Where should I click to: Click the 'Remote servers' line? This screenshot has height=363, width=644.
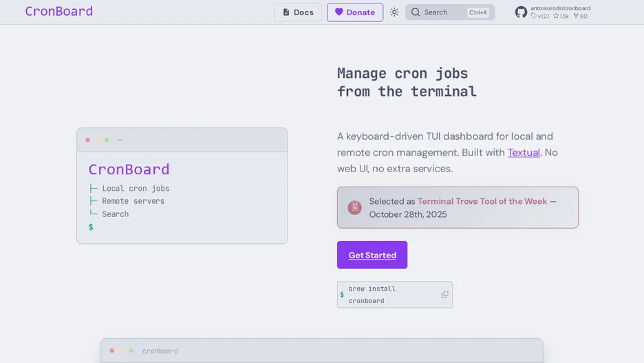(133, 201)
